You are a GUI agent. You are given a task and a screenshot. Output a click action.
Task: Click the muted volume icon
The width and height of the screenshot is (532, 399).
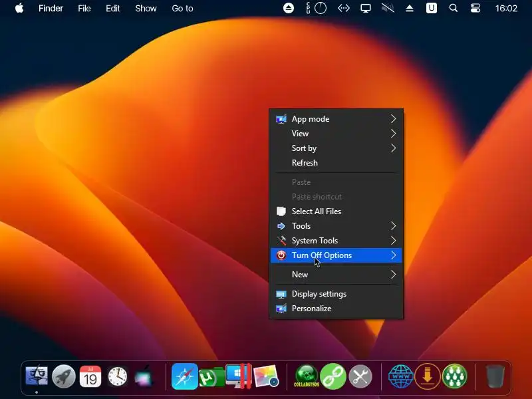tap(388, 8)
